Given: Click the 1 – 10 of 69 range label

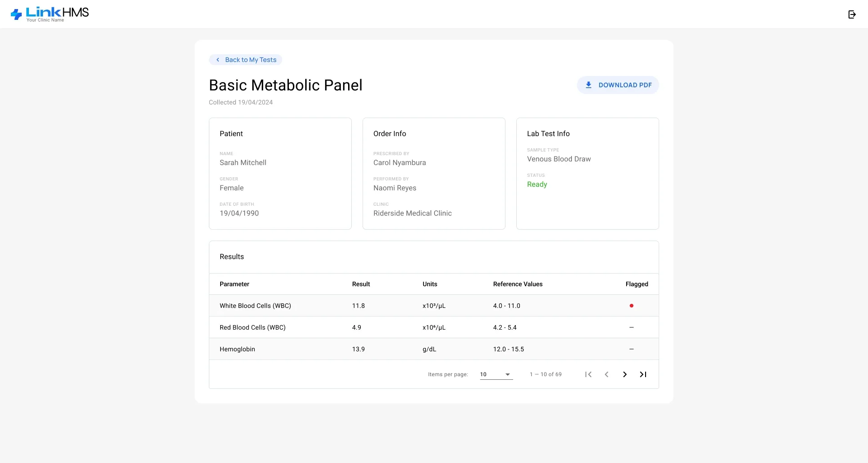Looking at the screenshot, I should [546, 374].
